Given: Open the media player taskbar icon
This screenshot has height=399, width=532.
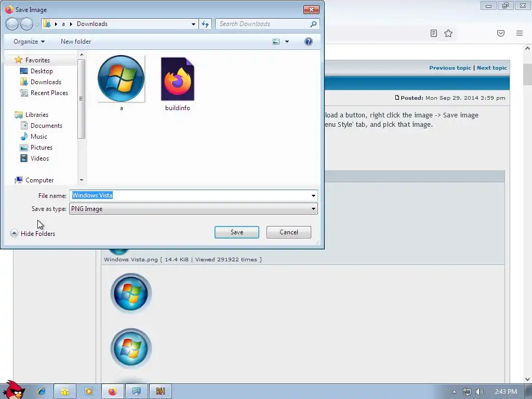Looking at the screenshot, I should coord(88,392).
